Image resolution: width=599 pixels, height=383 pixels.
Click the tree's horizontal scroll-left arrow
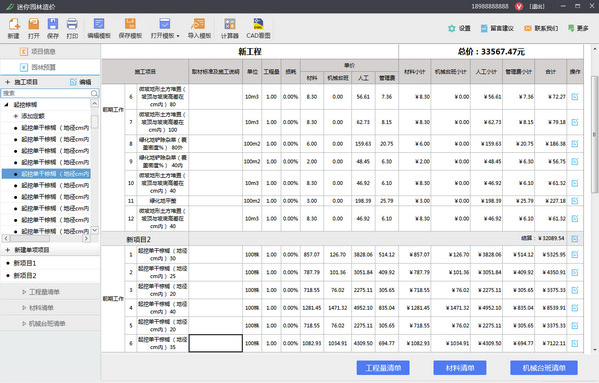click(x=6, y=238)
